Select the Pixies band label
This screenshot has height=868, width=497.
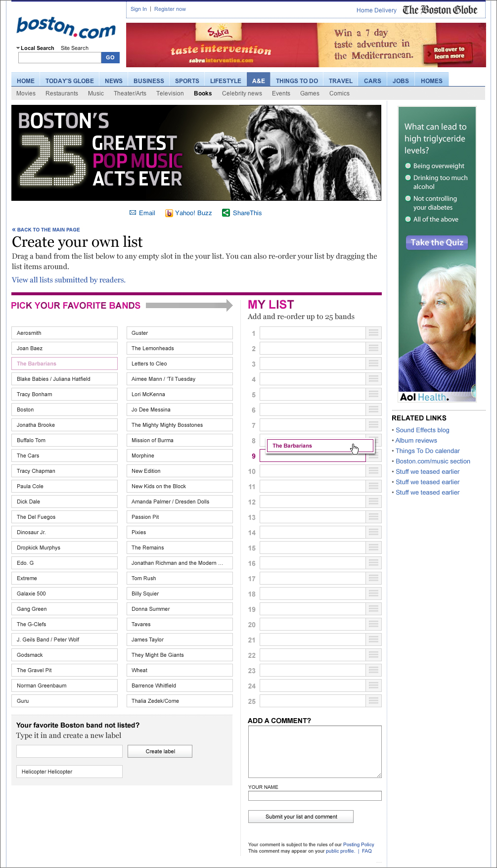[x=180, y=532]
